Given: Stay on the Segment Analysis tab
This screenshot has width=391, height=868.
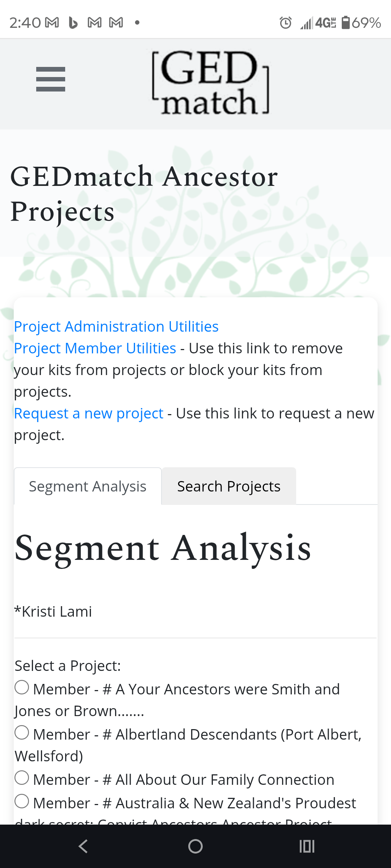Looking at the screenshot, I should (87, 486).
